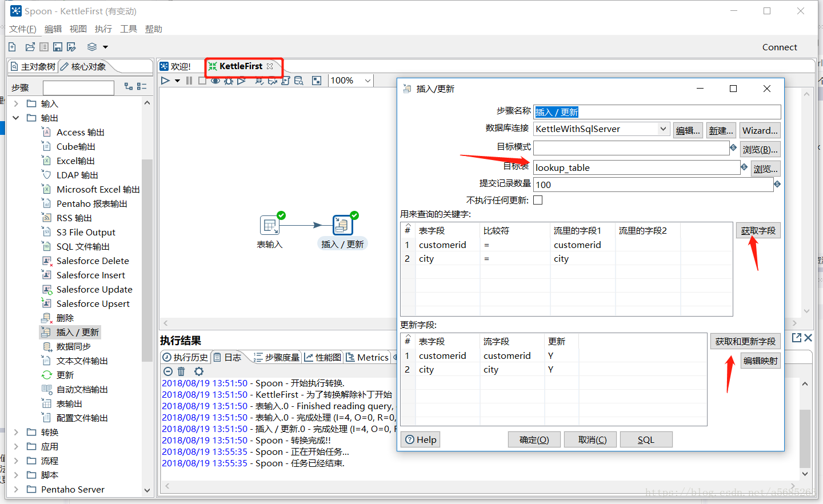Click the SQL button in dialog
Image resolution: width=823 pixels, height=504 pixels.
coord(646,440)
